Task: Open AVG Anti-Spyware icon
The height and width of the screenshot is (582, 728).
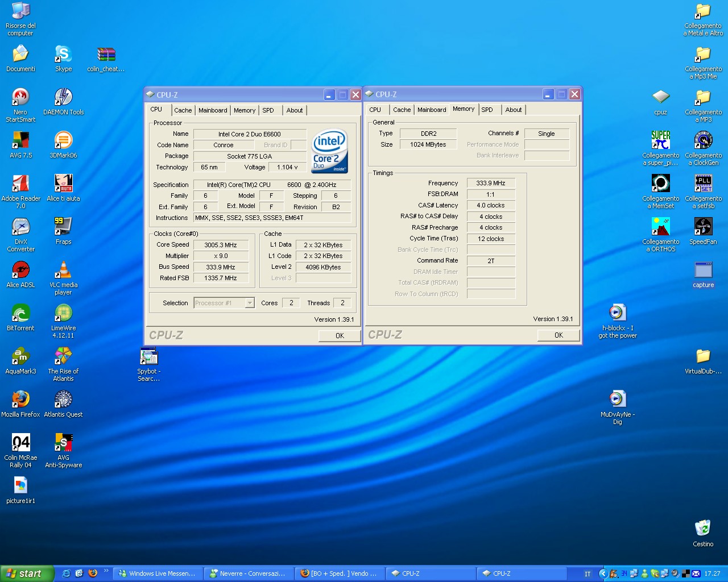Action: tap(63, 443)
